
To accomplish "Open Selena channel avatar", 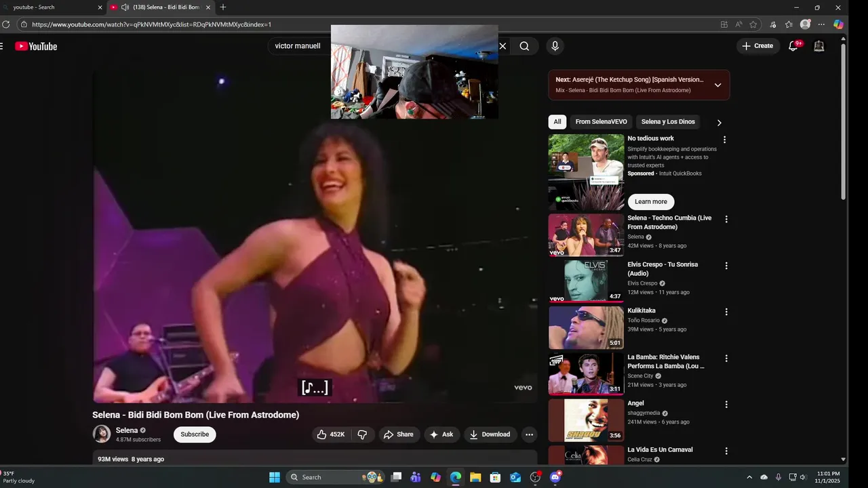I will 102,434.
